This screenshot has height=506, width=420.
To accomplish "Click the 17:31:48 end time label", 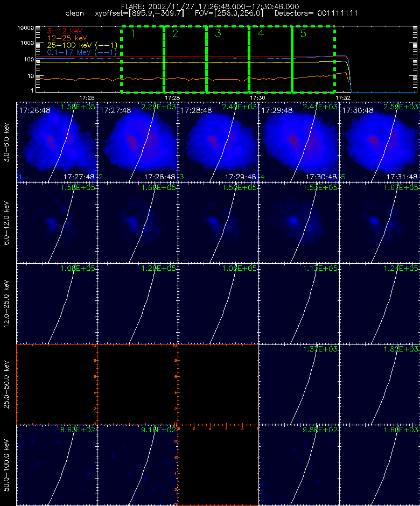I will pyautogui.click(x=402, y=177).
